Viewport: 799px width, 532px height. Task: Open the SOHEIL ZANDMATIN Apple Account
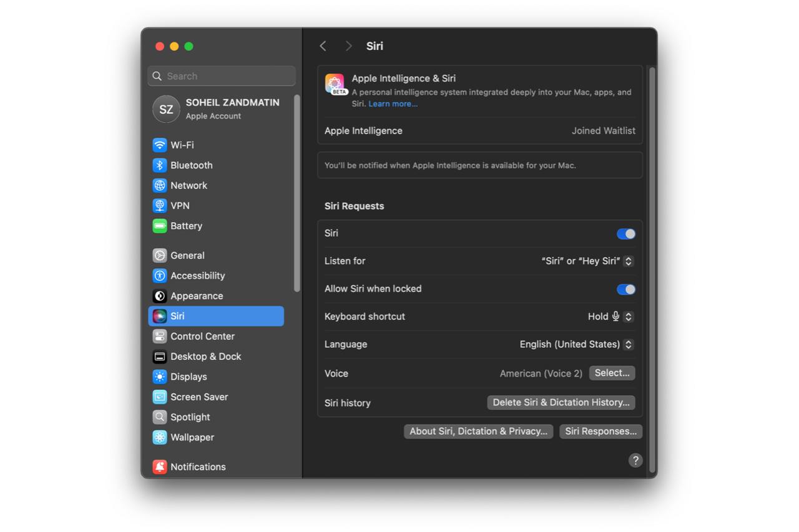tap(216, 109)
